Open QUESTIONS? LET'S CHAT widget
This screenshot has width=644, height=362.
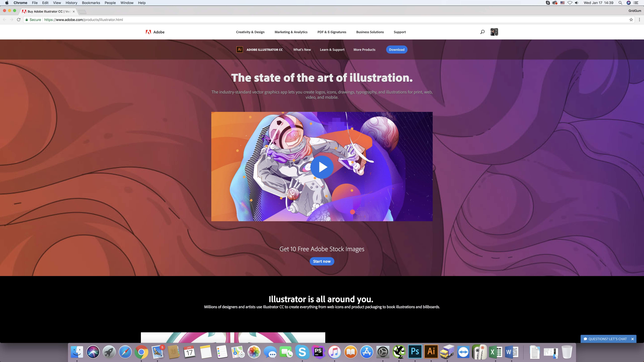pos(605,339)
